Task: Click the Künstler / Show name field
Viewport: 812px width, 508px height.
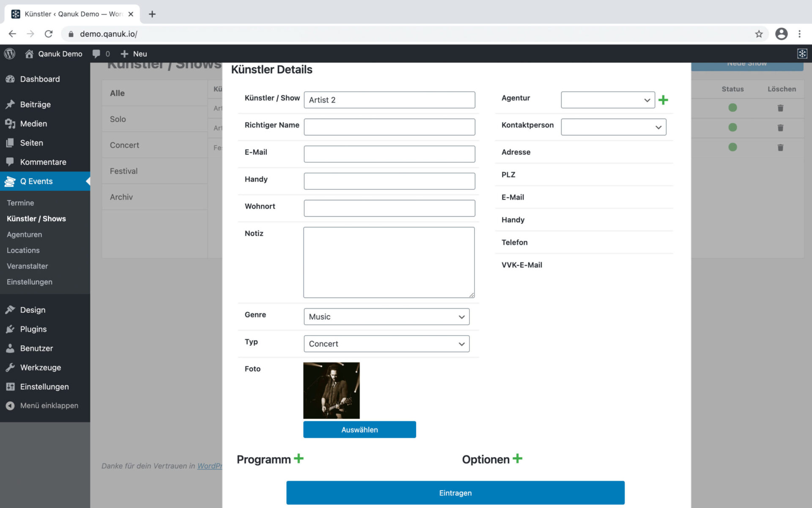Action: click(389, 100)
